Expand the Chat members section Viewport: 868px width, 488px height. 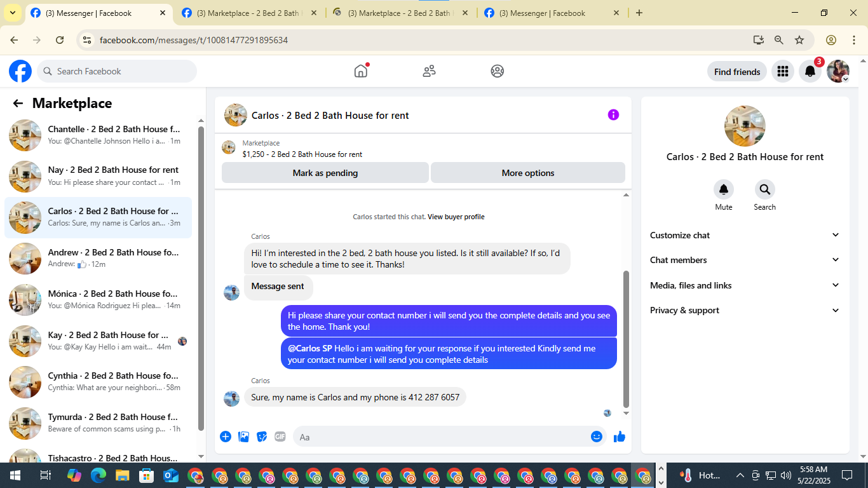click(x=745, y=260)
